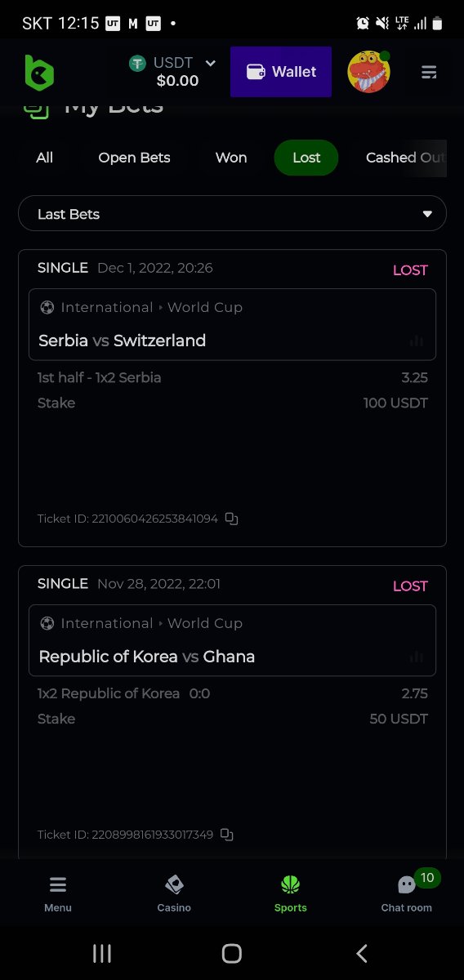This screenshot has height=980, width=464.
Task: Select the Cashed Out tab
Action: (405, 158)
